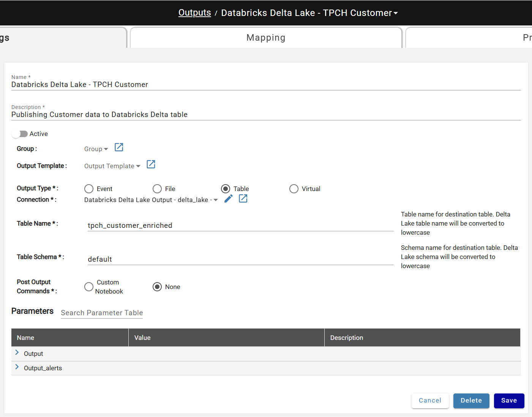This screenshot has height=417, width=532.
Task: Choose Custom Notebook for Post Output Commands
Action: click(88, 286)
